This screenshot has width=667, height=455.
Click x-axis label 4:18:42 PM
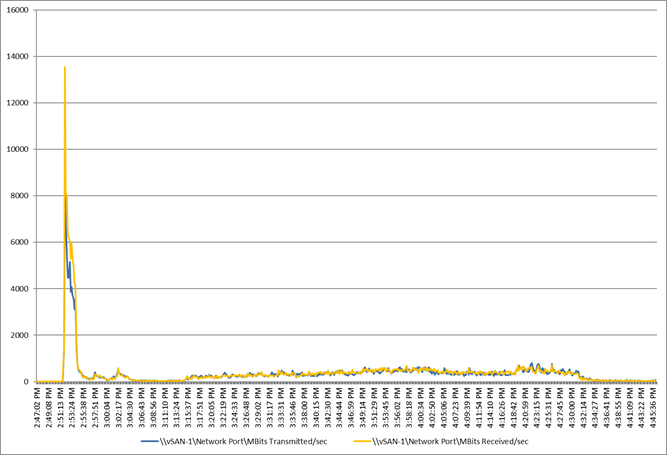pos(515,407)
